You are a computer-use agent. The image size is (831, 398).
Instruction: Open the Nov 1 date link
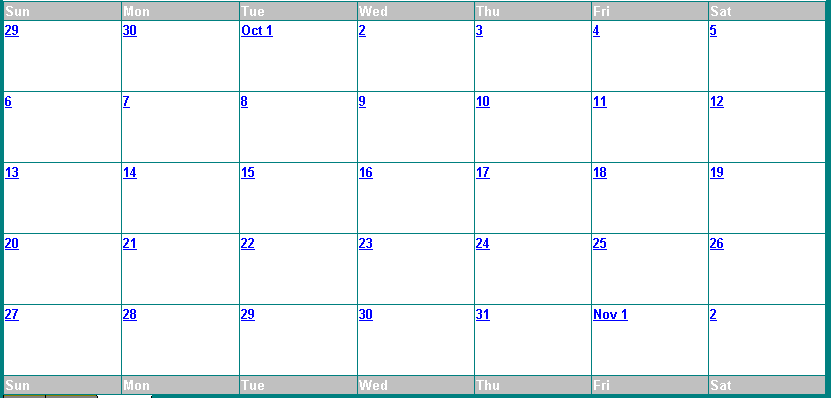(610, 315)
